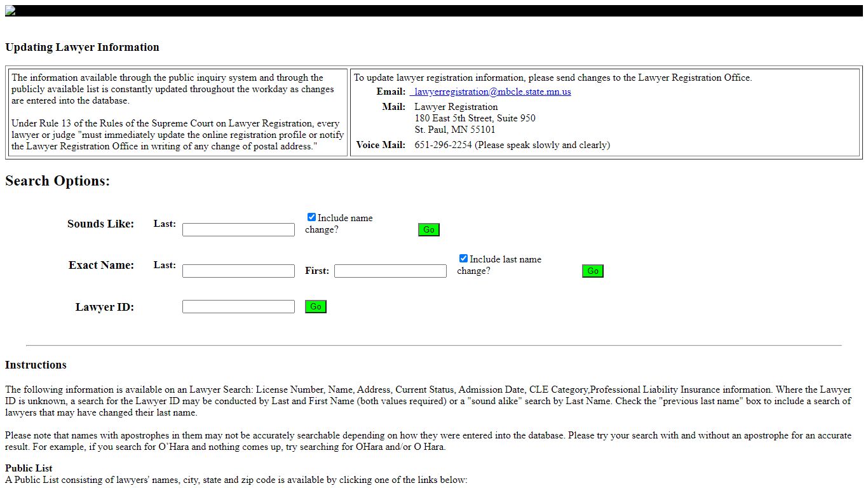The width and height of the screenshot is (868, 488).
Task: Click the 'Updating Lawyer Information' heading
Action: (x=82, y=47)
